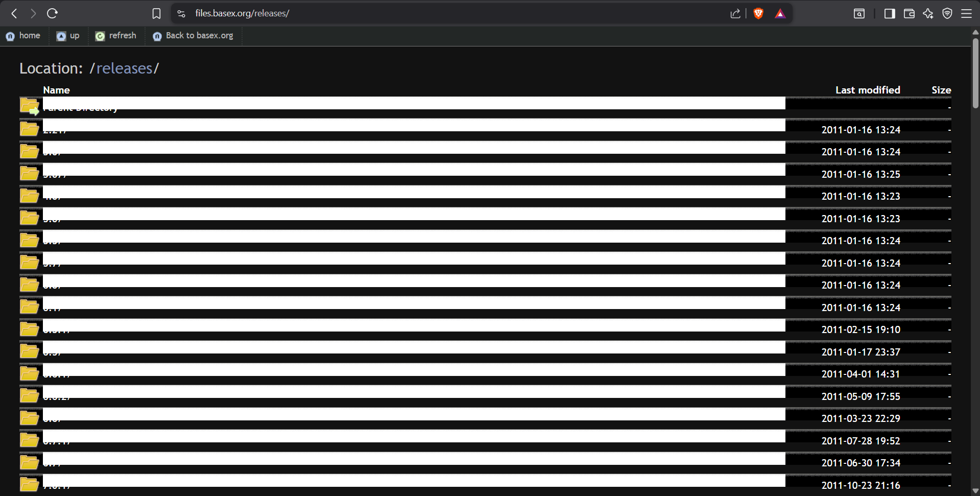The height and width of the screenshot is (496, 980).
Task: Toggle the browser sidebar panel
Action: pos(889,14)
